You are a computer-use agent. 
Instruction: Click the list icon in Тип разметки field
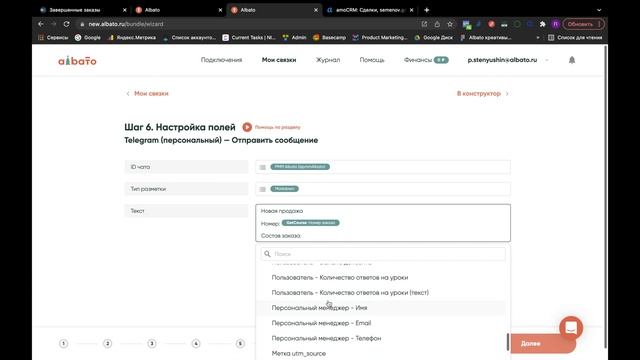(262, 189)
